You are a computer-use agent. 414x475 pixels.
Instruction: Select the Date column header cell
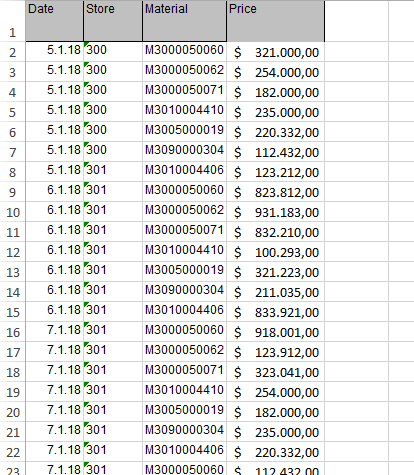54,21
